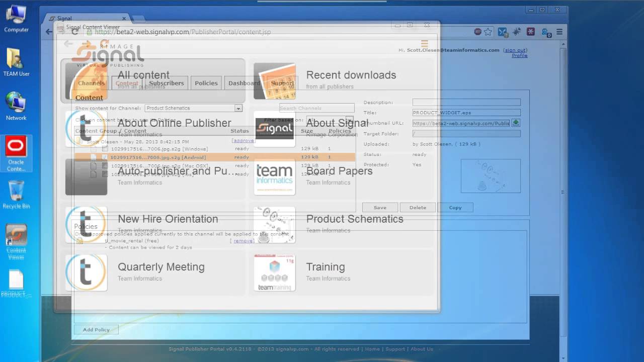Screen dimensions: 644x362
Task: Click the bug extension icon in toolbar
Action: pyautogui.click(x=517, y=32)
